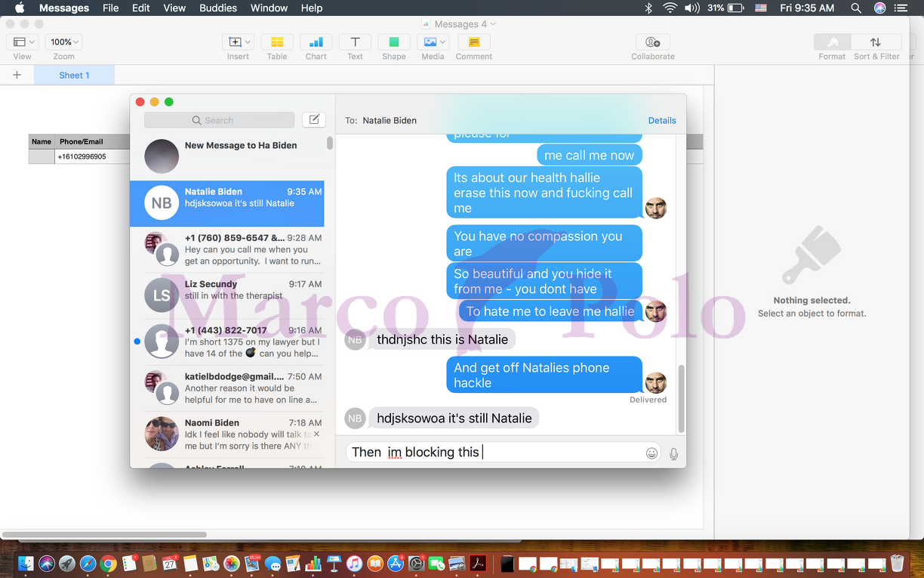Click Text box button in Numbers toolbar

tap(355, 42)
